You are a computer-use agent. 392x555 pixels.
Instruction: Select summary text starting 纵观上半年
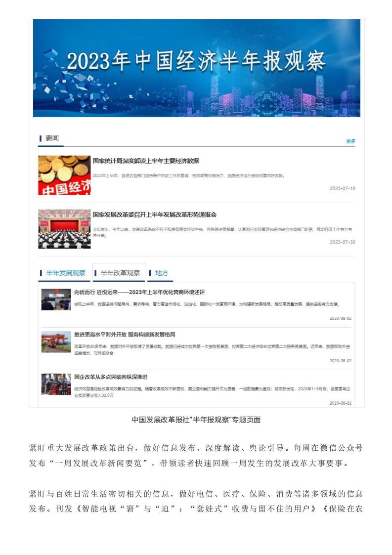click(x=207, y=304)
